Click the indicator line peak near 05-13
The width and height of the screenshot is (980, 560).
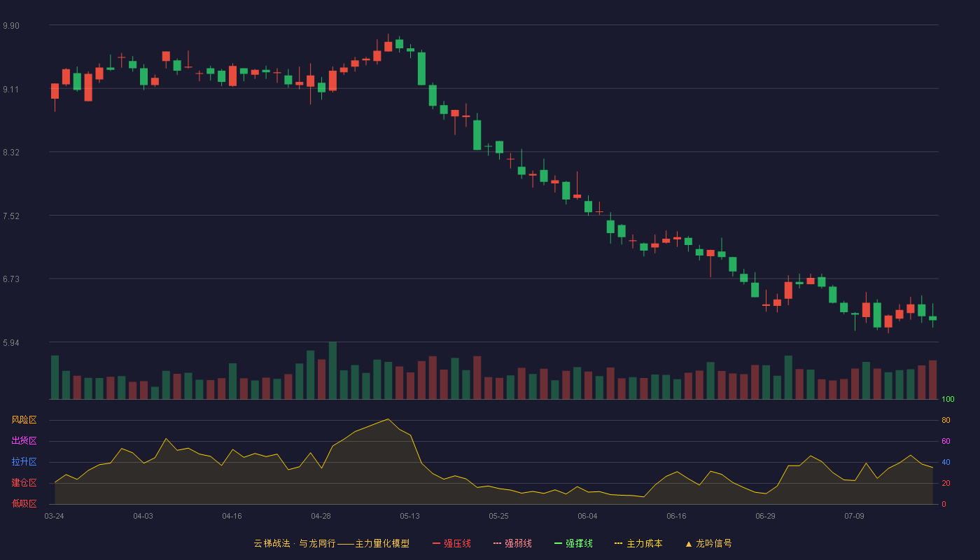pos(388,419)
